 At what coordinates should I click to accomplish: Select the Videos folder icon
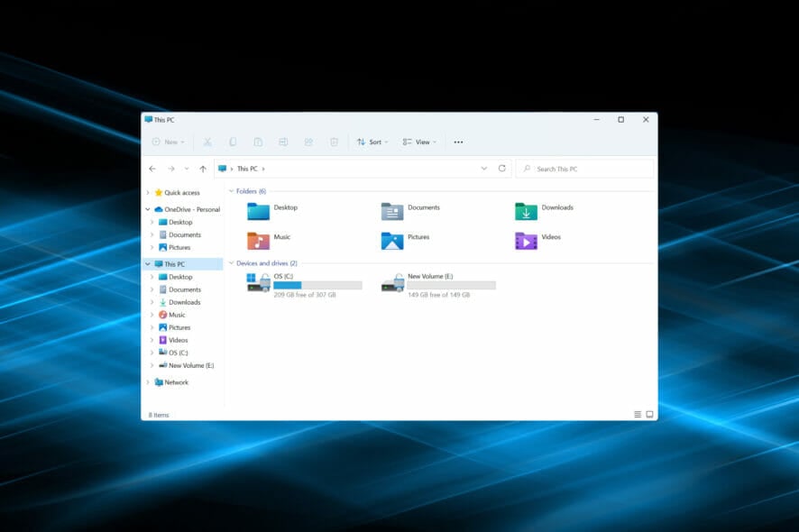[x=526, y=241]
